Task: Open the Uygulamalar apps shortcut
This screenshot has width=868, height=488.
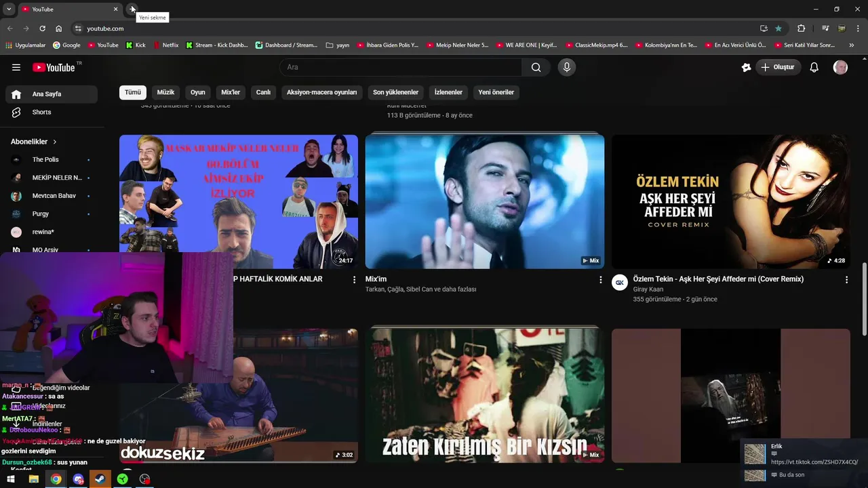Action: [25, 45]
